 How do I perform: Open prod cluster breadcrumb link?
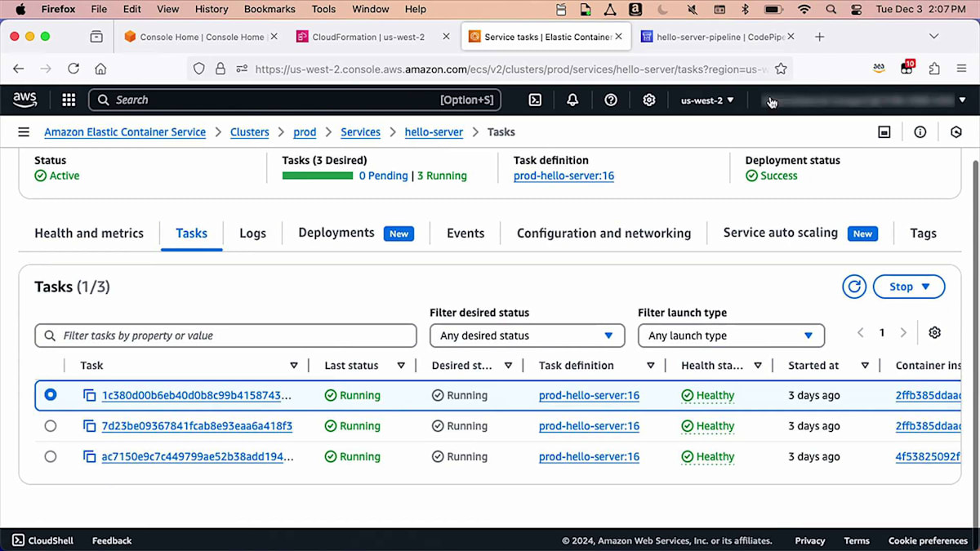(x=305, y=131)
